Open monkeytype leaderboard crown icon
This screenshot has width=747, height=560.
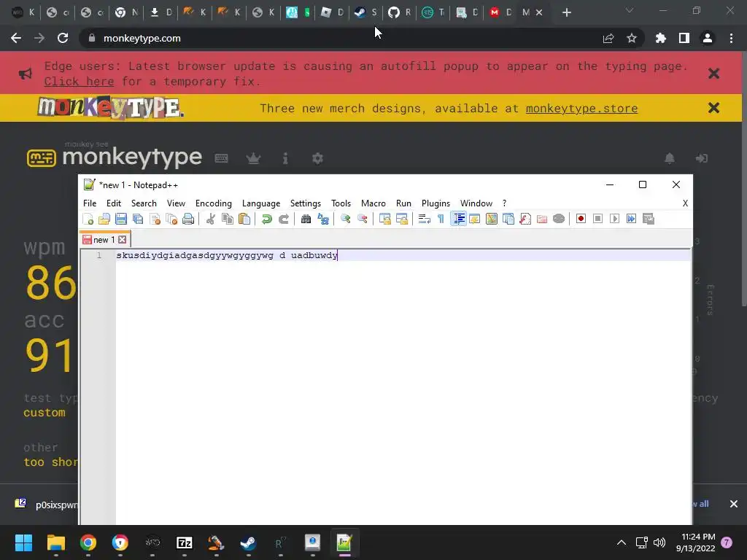253,158
